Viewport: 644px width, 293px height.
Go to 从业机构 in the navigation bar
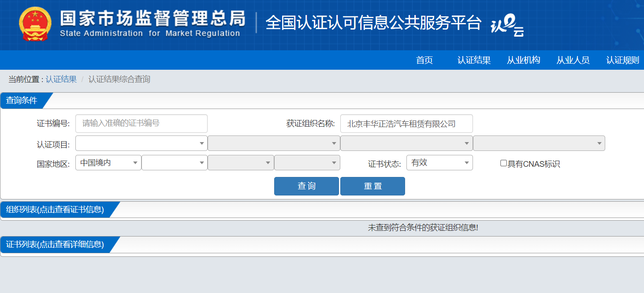(523, 60)
